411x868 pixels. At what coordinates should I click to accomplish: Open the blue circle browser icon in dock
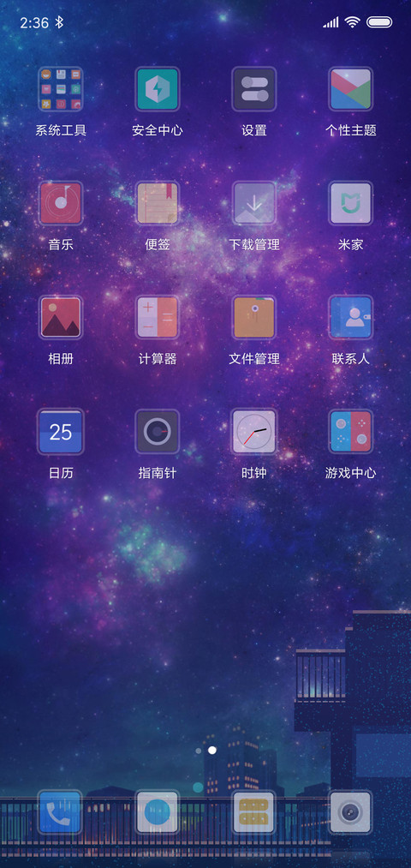click(x=158, y=812)
